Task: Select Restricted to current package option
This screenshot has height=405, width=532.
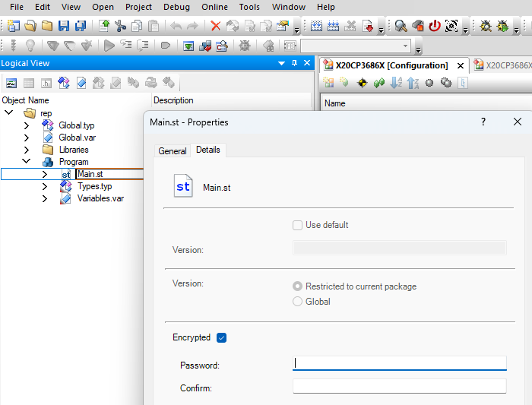Action: (297, 286)
